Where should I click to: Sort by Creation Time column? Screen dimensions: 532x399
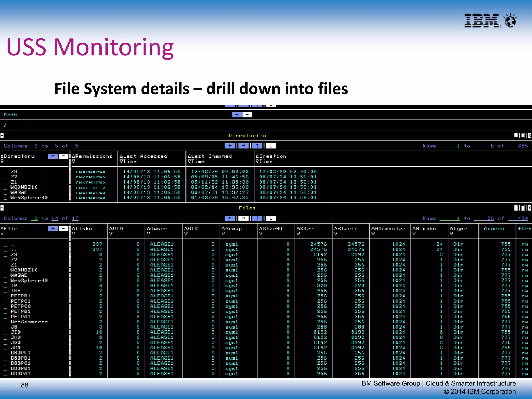pyautogui.click(x=271, y=158)
